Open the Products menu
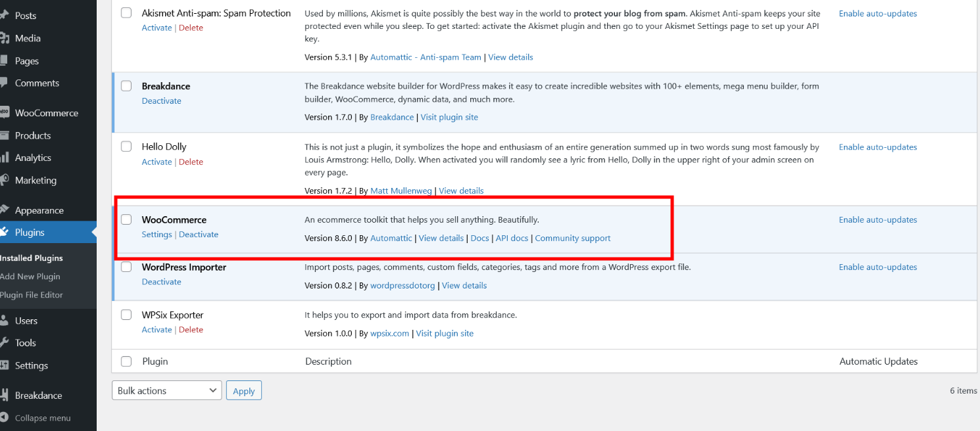Image resolution: width=980 pixels, height=431 pixels. pyautogui.click(x=33, y=135)
